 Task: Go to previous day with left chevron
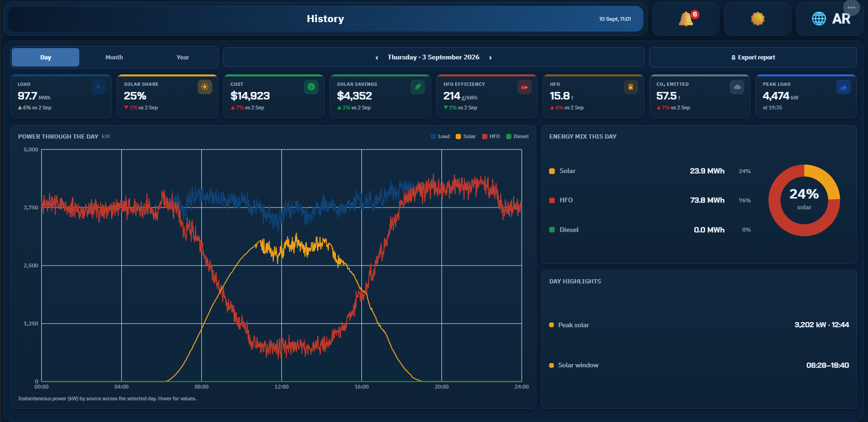(x=376, y=58)
